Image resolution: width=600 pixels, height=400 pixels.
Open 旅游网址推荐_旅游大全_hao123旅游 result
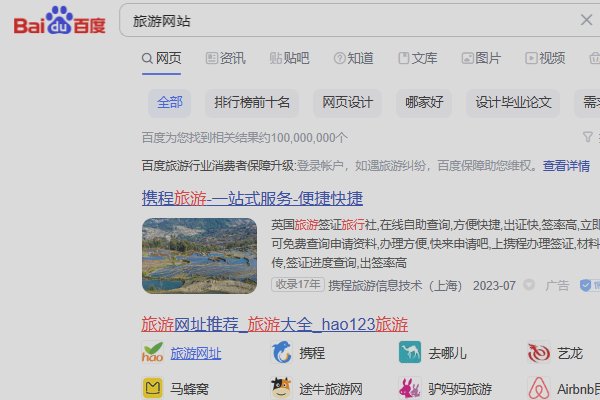pyautogui.click(x=274, y=325)
